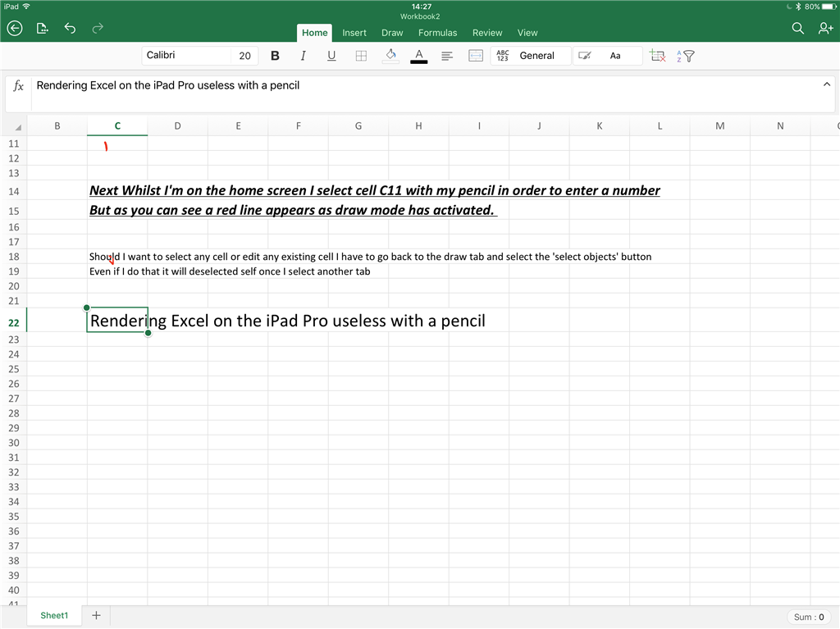This screenshot has height=629, width=840.
Task: Tap the 14:27 clock
Action: click(x=421, y=7)
